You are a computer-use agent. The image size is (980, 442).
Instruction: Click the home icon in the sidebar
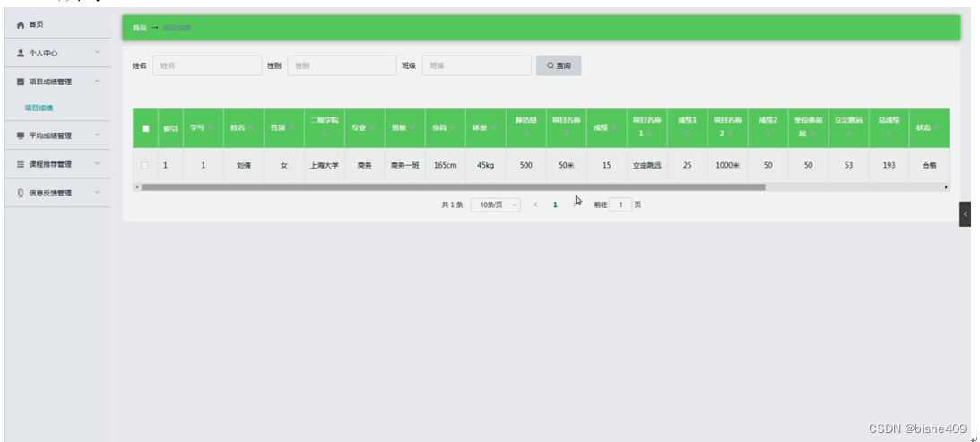(21, 24)
